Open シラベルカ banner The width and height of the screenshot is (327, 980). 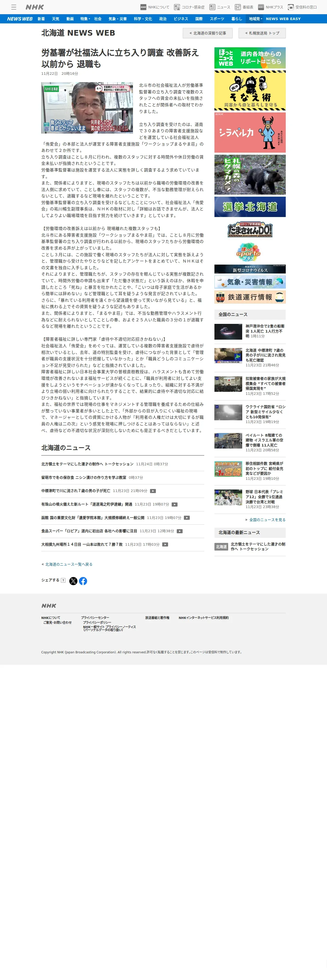(x=250, y=132)
